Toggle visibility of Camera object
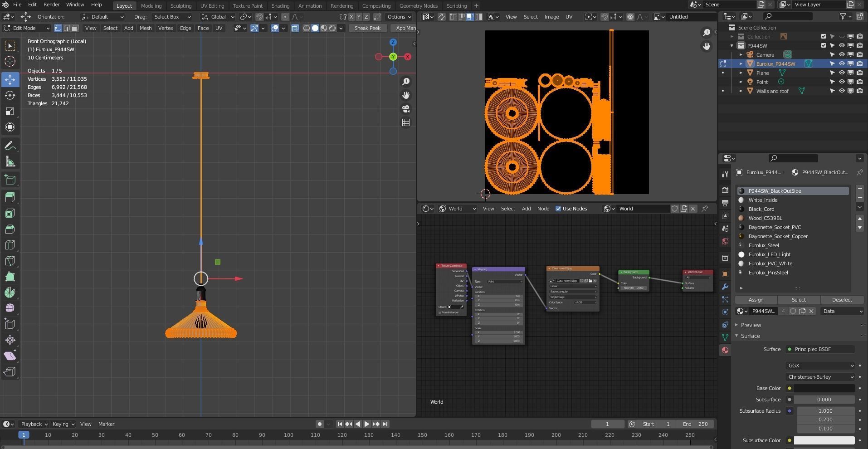Screen dimensions: 868x449 (x=842, y=55)
